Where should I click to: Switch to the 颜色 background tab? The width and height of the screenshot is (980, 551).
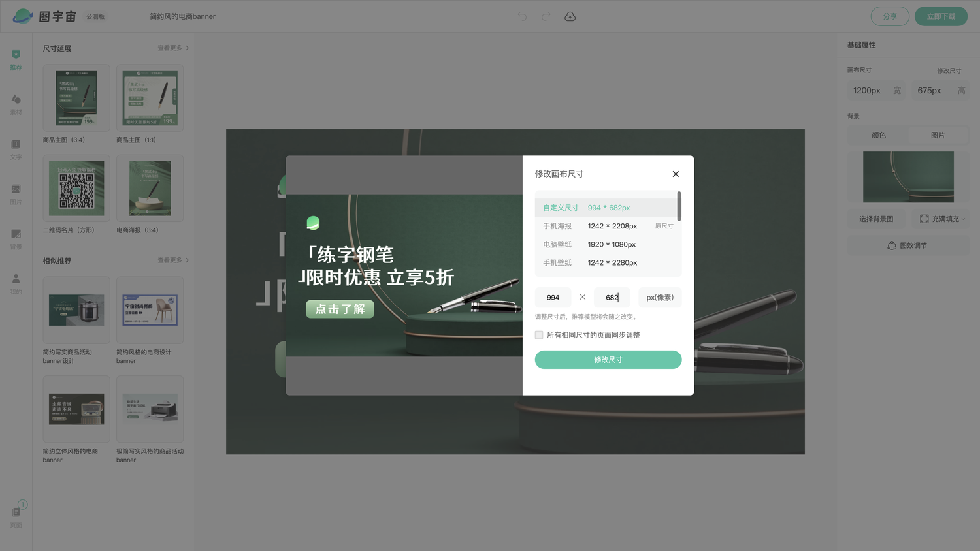(x=878, y=135)
